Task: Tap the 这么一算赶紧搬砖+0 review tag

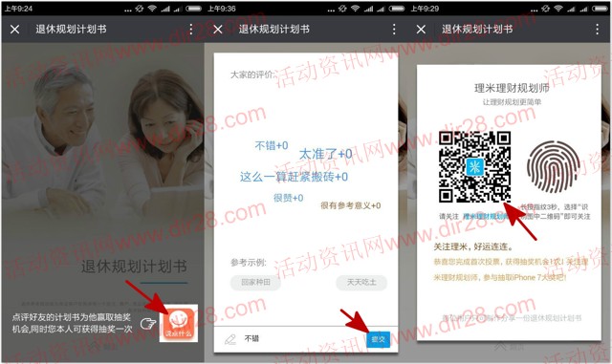Action: point(294,177)
